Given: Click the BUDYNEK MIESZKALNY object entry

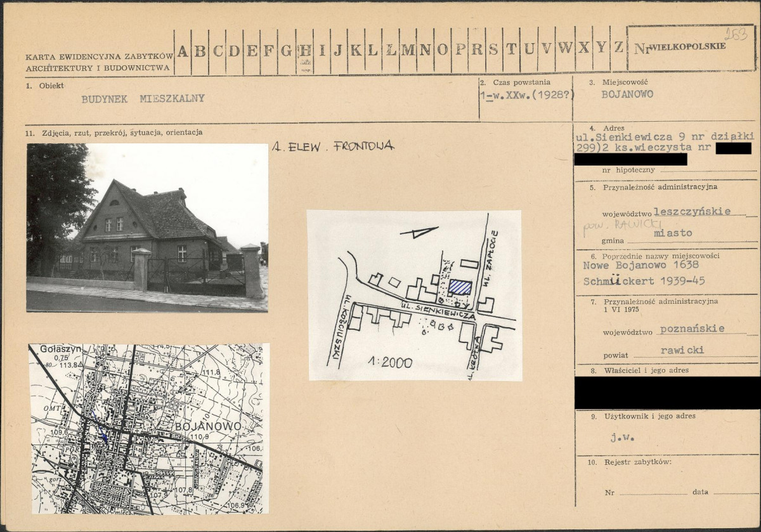Looking at the screenshot, I should (143, 98).
